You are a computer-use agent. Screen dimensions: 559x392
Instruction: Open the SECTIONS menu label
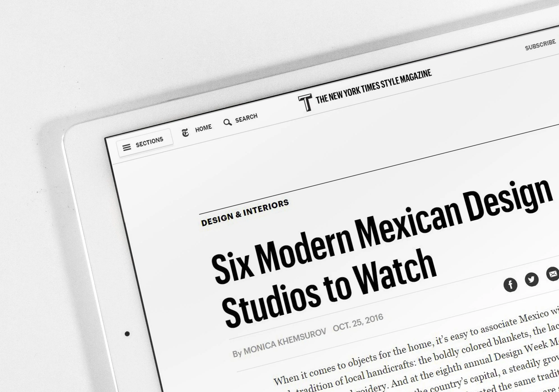tap(149, 142)
